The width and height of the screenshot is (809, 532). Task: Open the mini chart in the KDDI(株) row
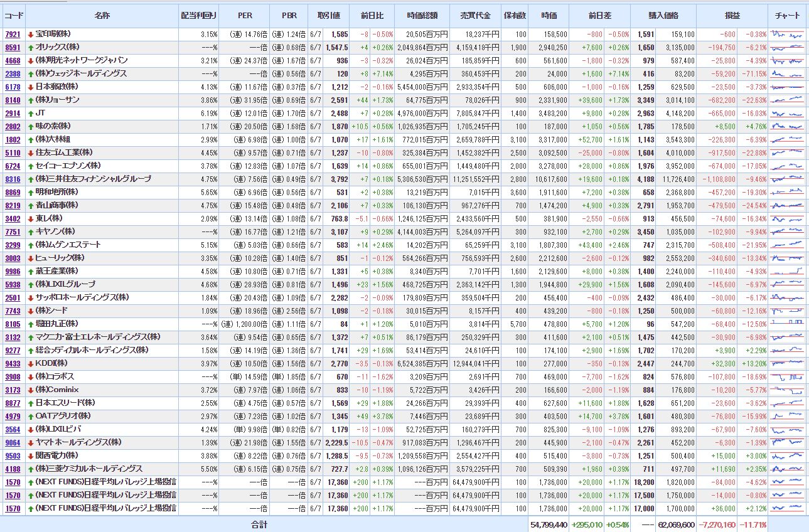787,363
